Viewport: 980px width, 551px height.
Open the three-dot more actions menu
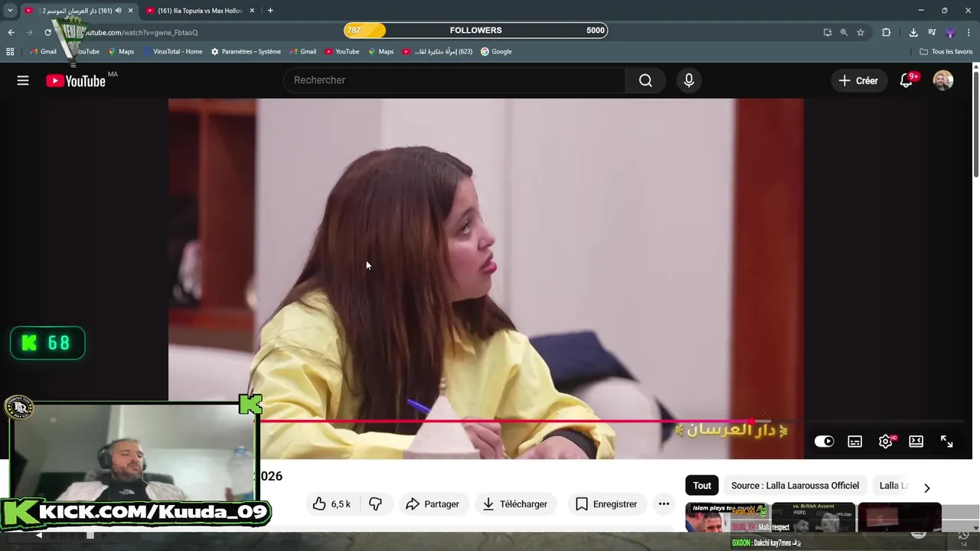pyautogui.click(x=664, y=504)
